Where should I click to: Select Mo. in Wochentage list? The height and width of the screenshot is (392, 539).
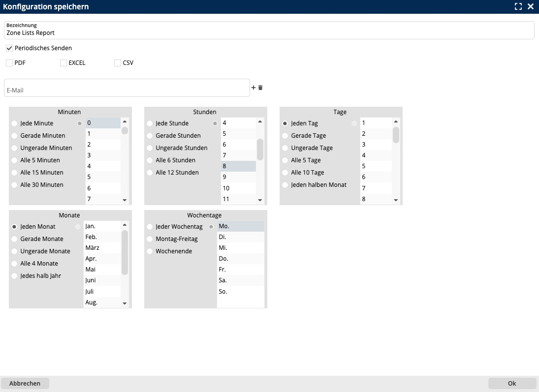point(240,226)
